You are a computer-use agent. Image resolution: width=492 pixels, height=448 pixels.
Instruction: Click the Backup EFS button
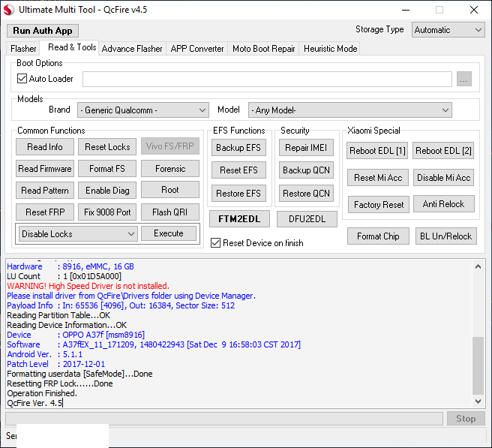tap(238, 148)
